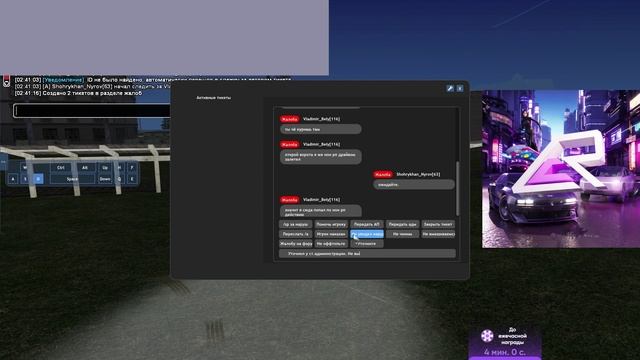Click the highlighted D key on overlay
This screenshot has height=360, width=640.
pyautogui.click(x=38, y=179)
